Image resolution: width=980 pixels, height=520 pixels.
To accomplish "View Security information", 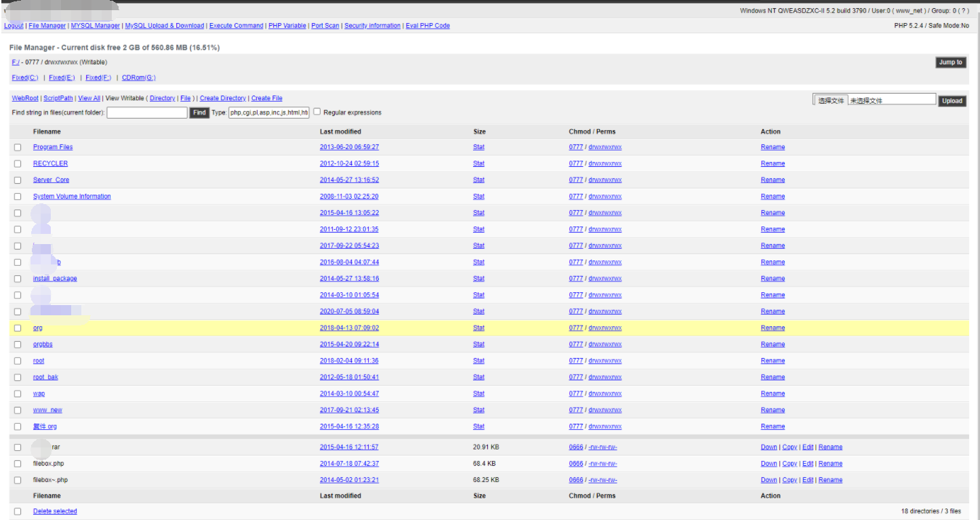I will point(372,26).
